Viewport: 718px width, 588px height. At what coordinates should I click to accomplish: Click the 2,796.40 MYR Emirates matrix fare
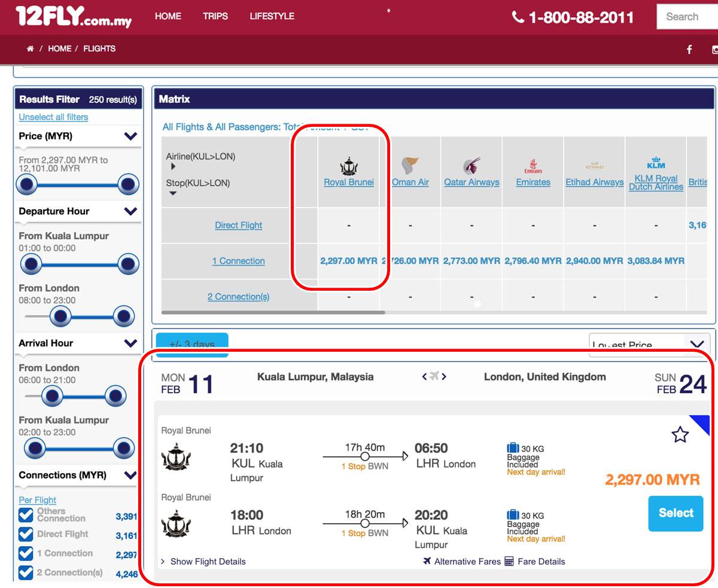tap(533, 261)
